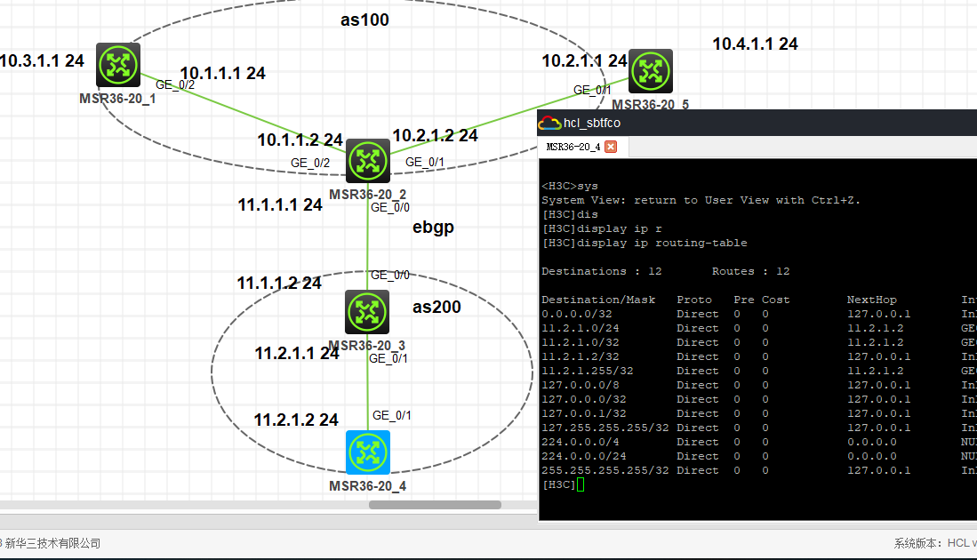Click the 新华三技术有限公司 status bar text

pos(52,544)
